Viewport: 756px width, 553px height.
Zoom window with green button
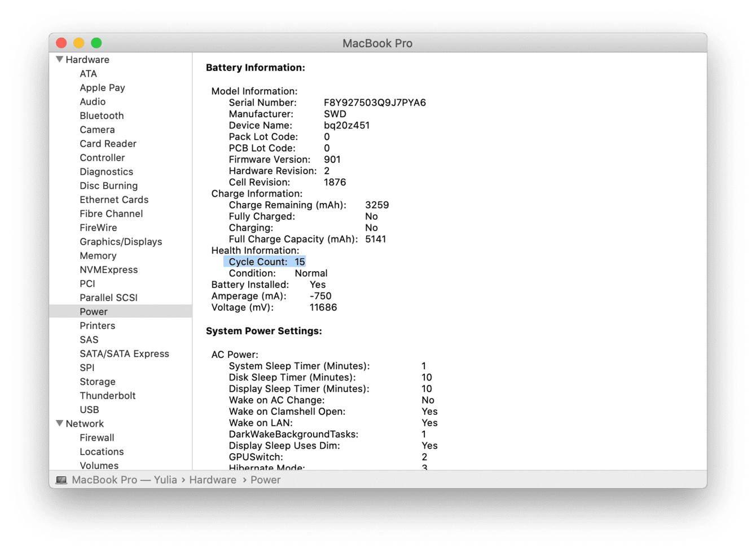click(96, 43)
